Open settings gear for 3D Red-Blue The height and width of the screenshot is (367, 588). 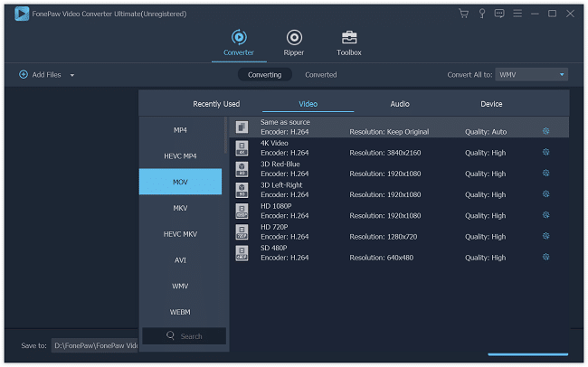pos(545,174)
